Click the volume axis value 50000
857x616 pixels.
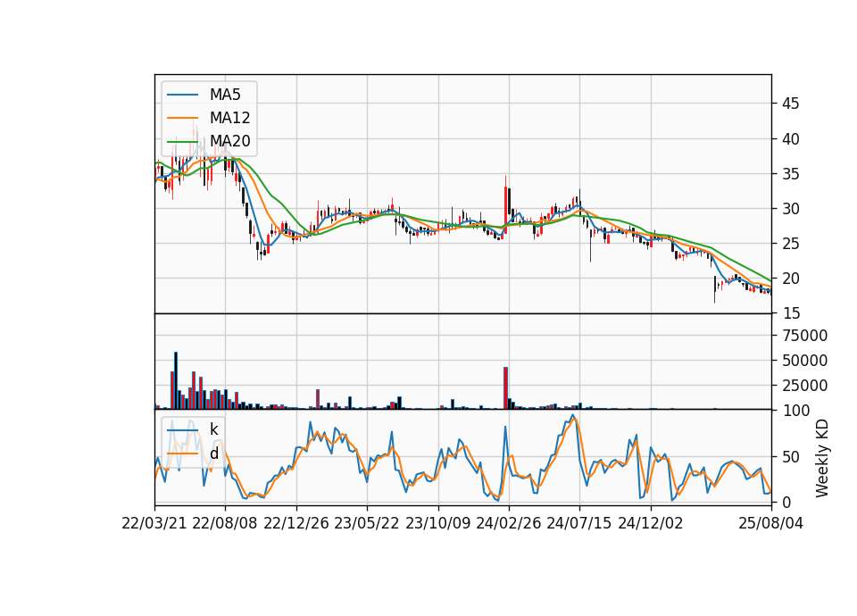pos(805,361)
